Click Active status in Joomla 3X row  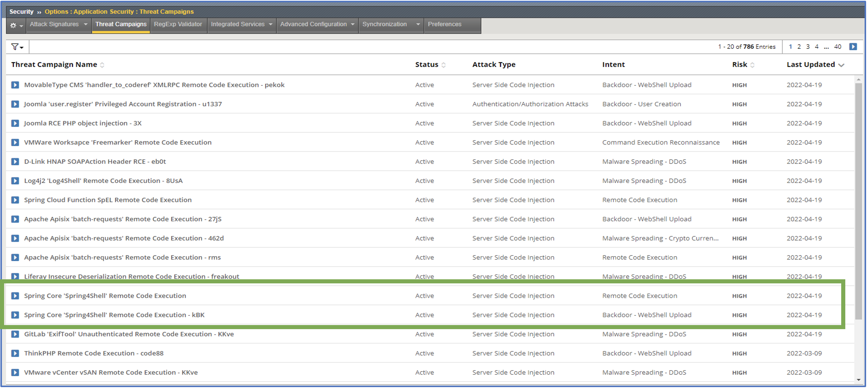424,123
